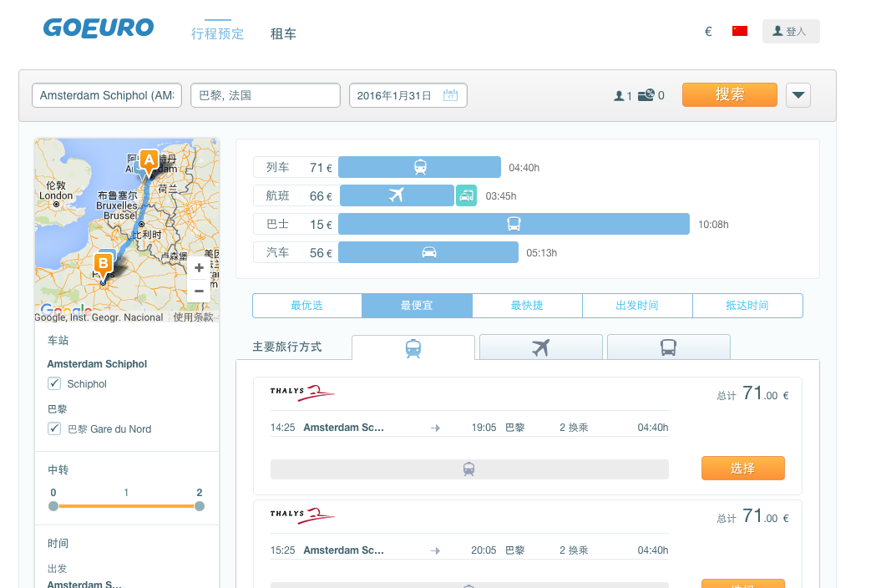Open the 行程预定 trip booking tab
Image resolution: width=876 pixels, height=588 pixels.
(217, 33)
